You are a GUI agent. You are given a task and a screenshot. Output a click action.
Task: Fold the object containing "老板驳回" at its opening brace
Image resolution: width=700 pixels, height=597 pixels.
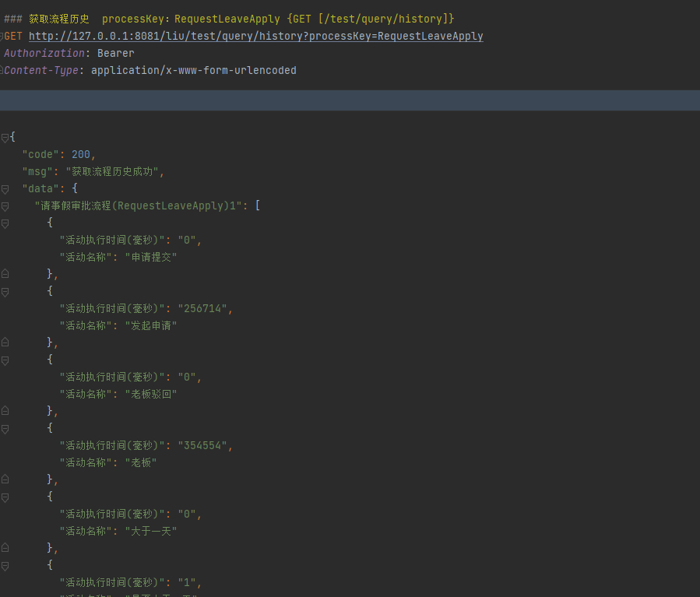pos(5,360)
